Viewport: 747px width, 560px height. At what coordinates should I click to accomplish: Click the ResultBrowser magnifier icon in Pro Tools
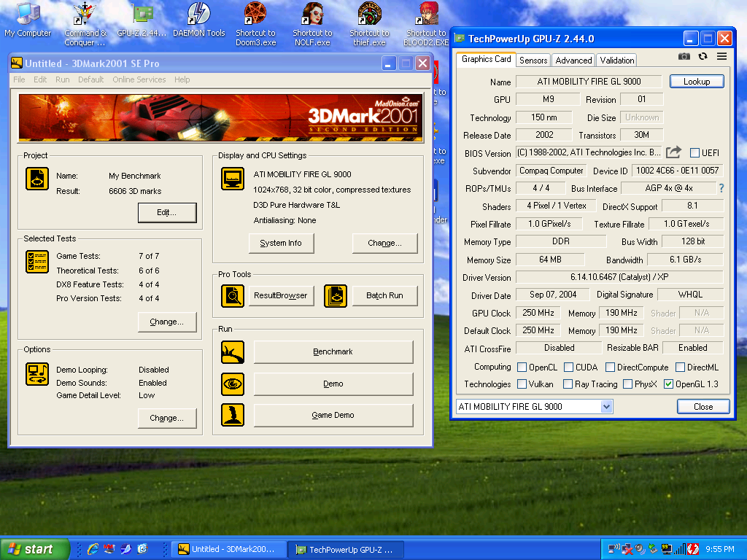(x=233, y=295)
